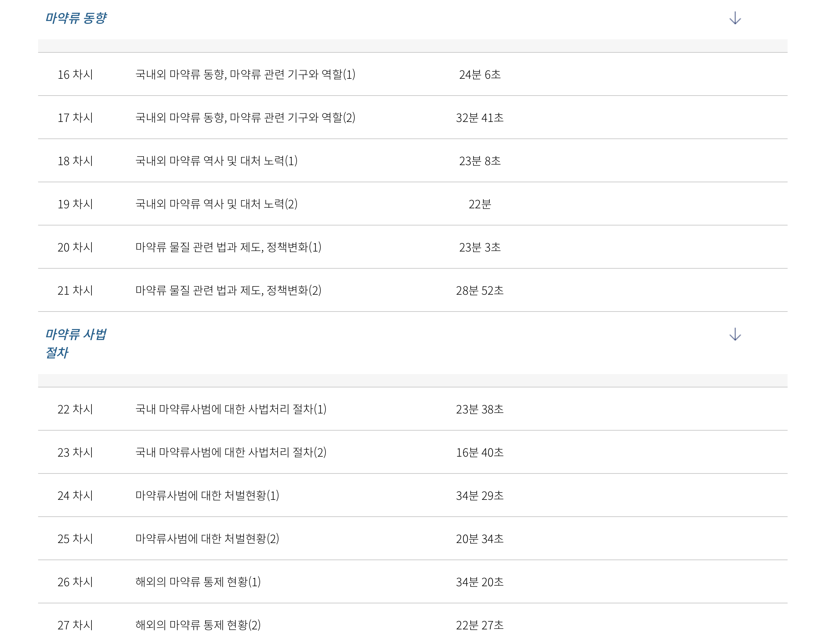813x644 pixels.
Task: Select 마약류 물질 관련 법과 제도, 정책변화(1)
Action: tap(228, 247)
